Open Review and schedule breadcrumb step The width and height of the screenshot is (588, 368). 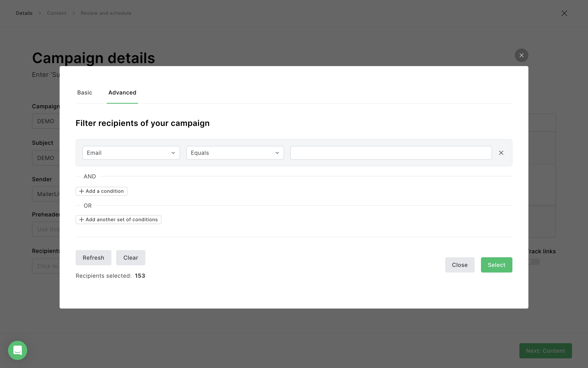(106, 13)
